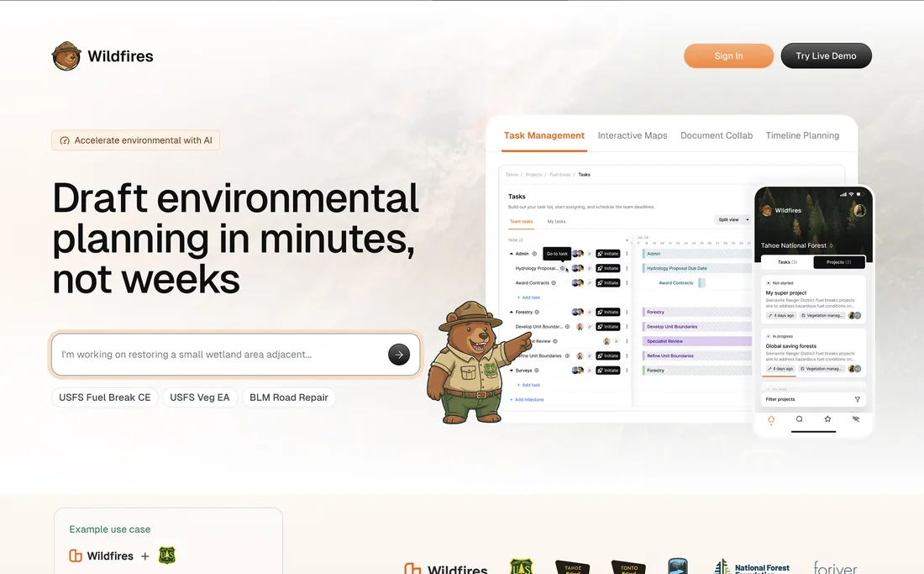This screenshot has width=924, height=574.
Task: Click the Add milestone link
Action: pos(528,399)
